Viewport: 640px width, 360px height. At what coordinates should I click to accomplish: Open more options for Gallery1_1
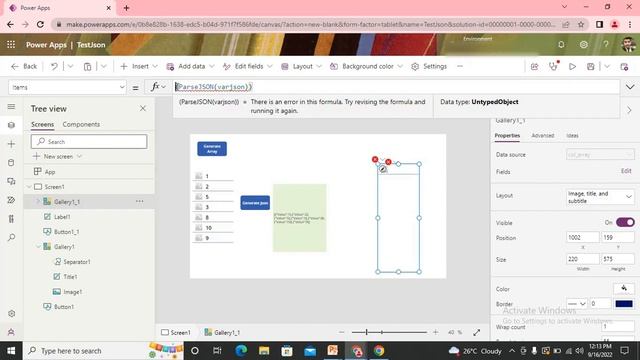click(x=140, y=201)
